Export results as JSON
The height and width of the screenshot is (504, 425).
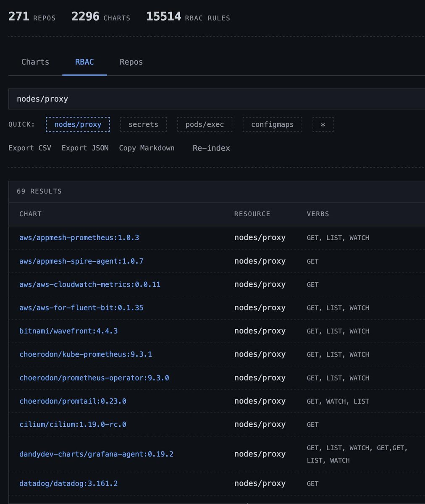point(85,148)
